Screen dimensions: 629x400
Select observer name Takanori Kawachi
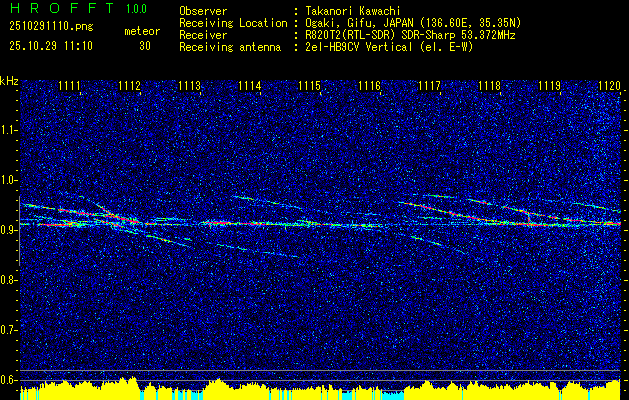(353, 11)
